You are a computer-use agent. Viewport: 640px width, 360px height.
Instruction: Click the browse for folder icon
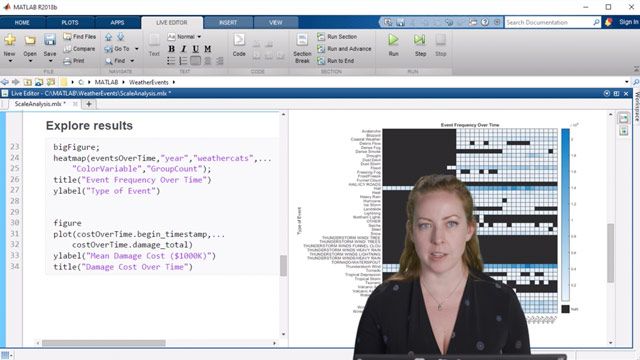39,82
